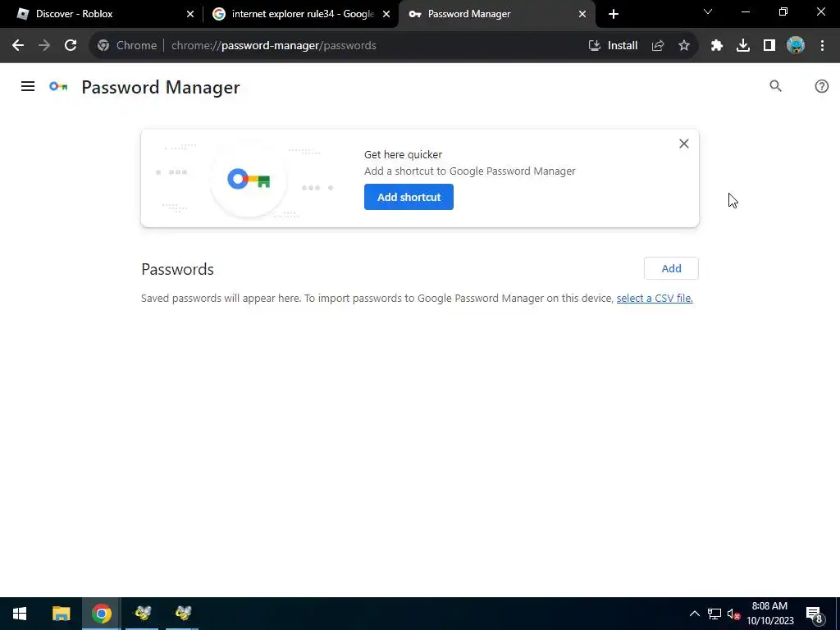Bookmark this tab with star icon
Image resolution: width=840 pixels, height=630 pixels.
683,46
